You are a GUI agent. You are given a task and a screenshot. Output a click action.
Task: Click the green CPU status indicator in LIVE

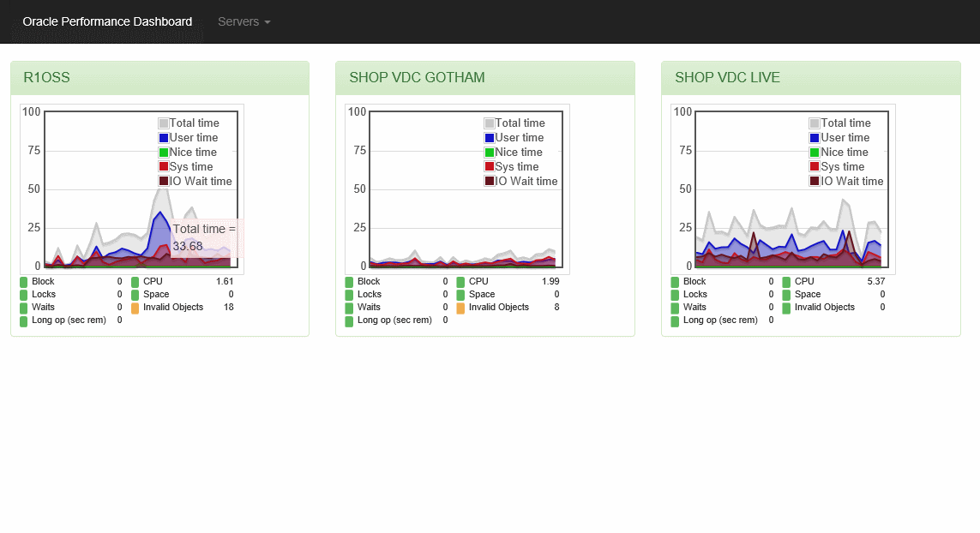tap(786, 283)
